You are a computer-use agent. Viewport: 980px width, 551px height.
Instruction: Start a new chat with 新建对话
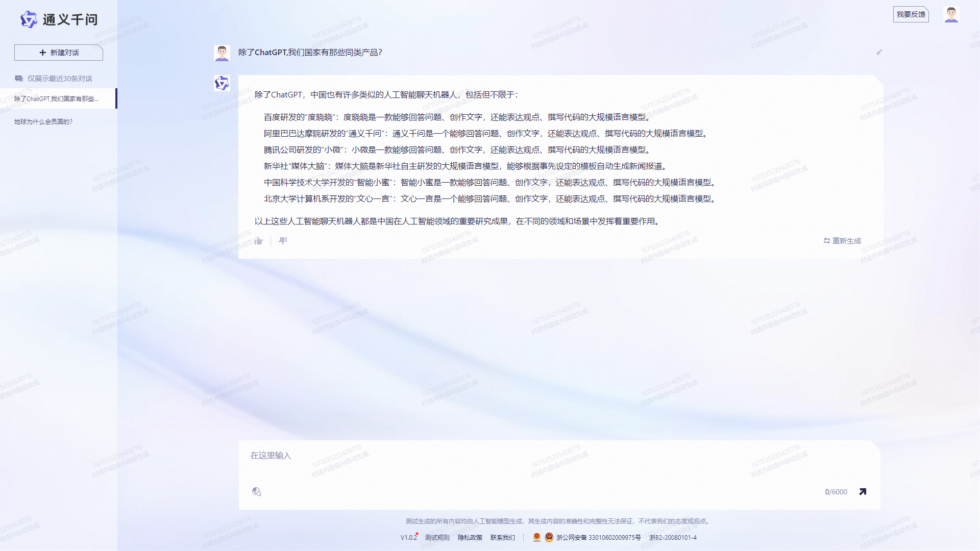59,53
